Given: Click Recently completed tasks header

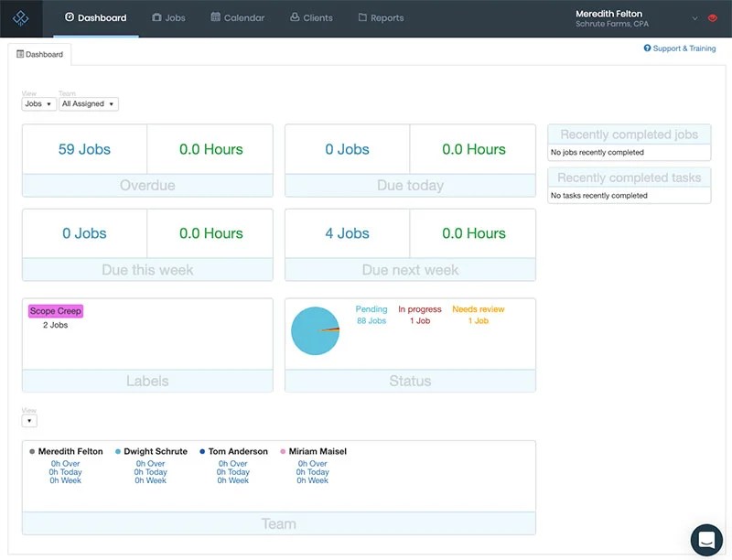Looking at the screenshot, I should pos(630,178).
